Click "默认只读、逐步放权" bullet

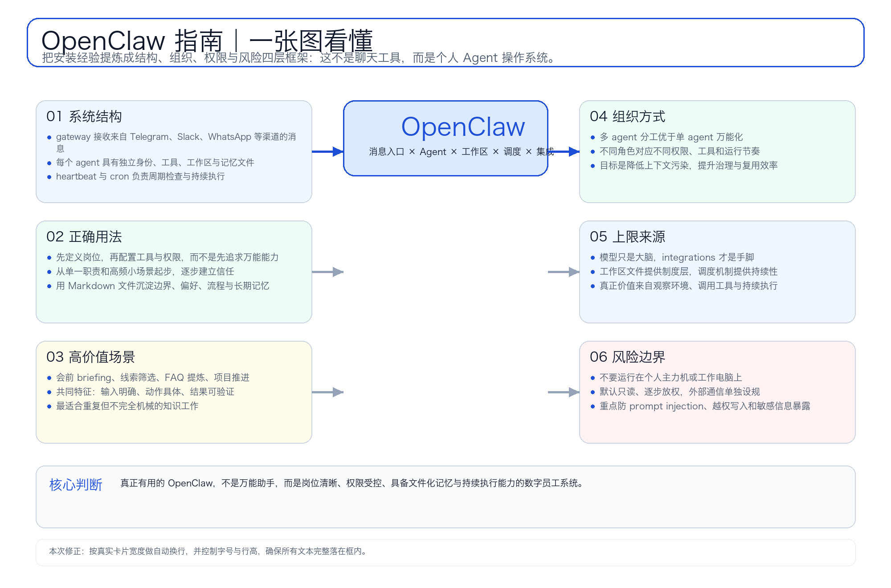coord(680,392)
